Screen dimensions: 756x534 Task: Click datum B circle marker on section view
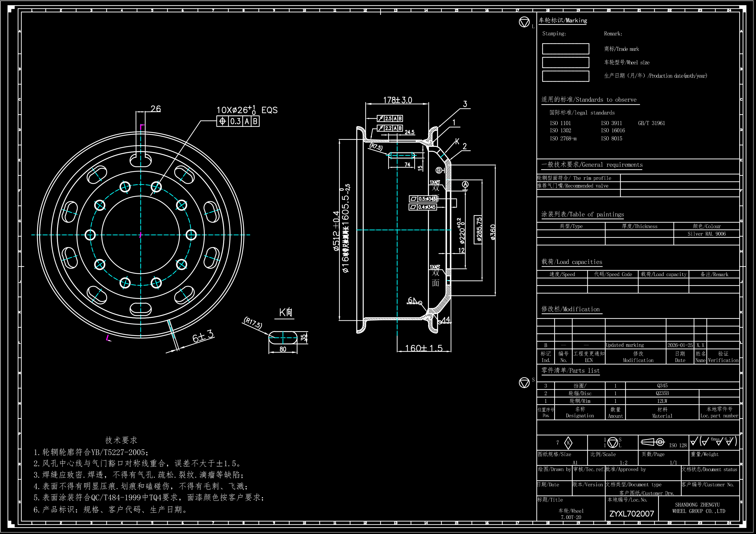(439, 170)
